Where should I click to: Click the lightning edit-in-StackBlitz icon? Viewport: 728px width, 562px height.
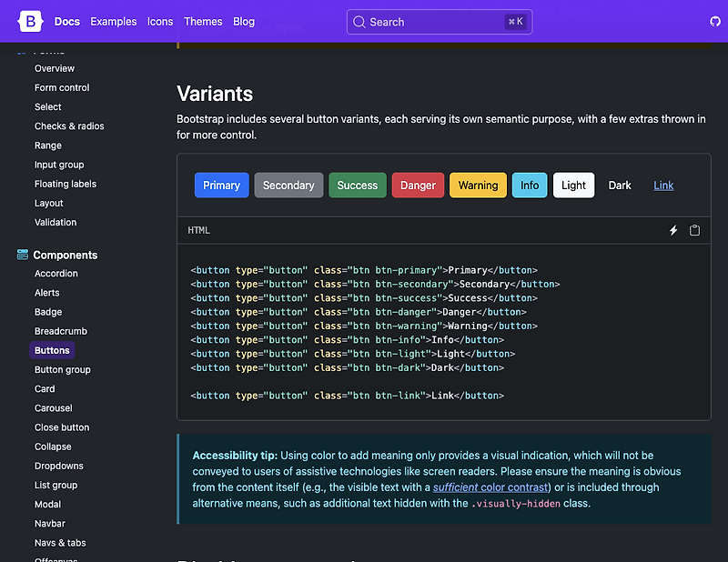click(x=673, y=230)
